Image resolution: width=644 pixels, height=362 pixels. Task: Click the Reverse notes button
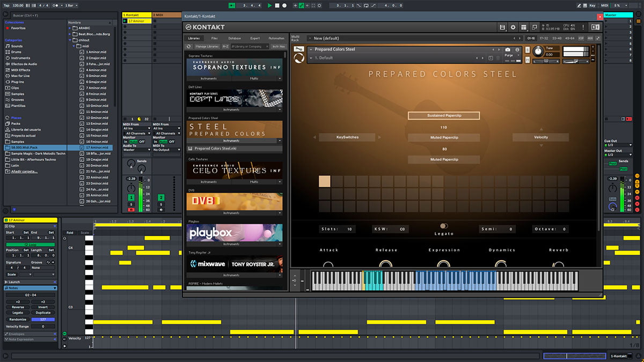18,307
